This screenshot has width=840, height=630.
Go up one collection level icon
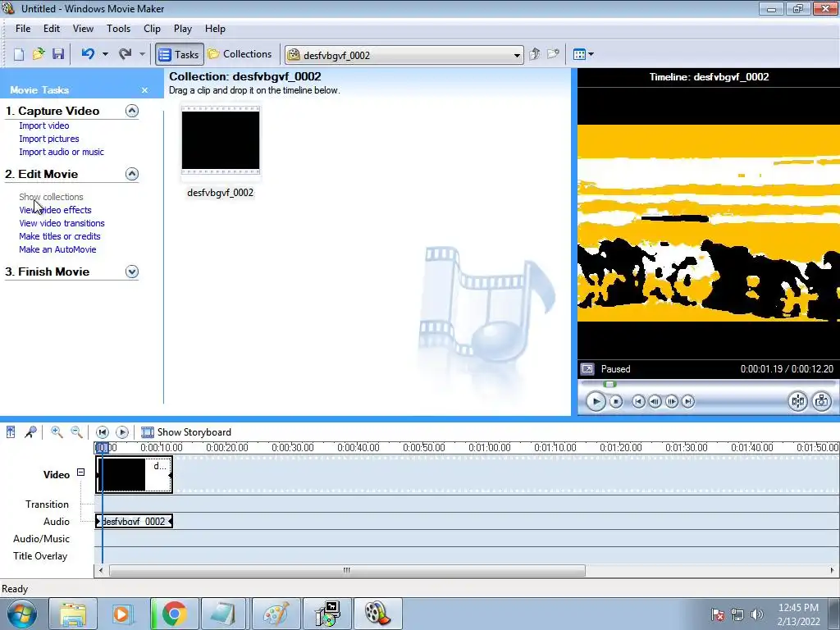(534, 54)
